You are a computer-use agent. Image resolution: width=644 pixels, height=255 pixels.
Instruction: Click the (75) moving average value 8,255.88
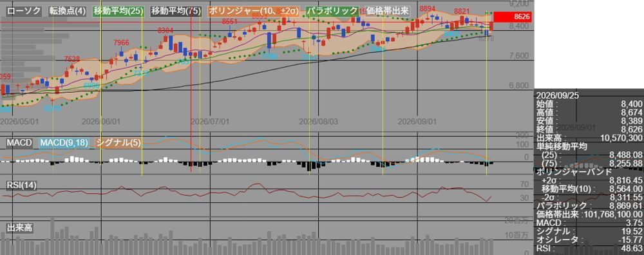pyautogui.click(x=627, y=163)
